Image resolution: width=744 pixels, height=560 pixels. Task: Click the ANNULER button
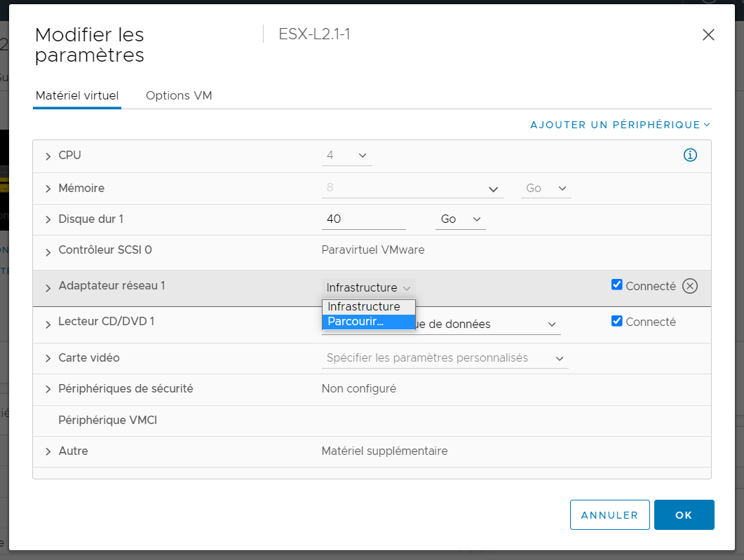610,515
